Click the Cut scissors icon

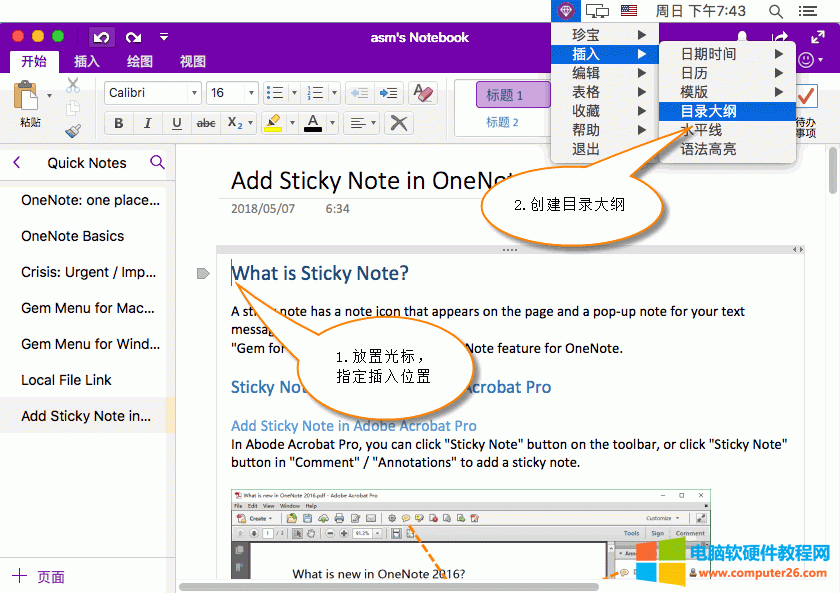click(73, 86)
